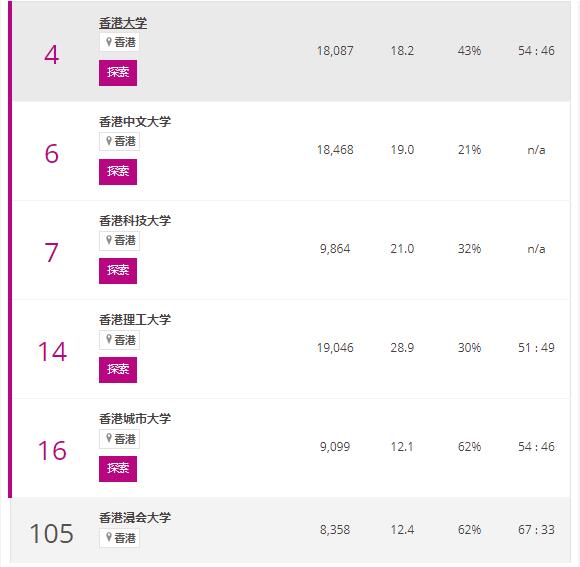The image size is (580, 567).
Task: Open the 香港理工大学 link
Action: tap(135, 320)
